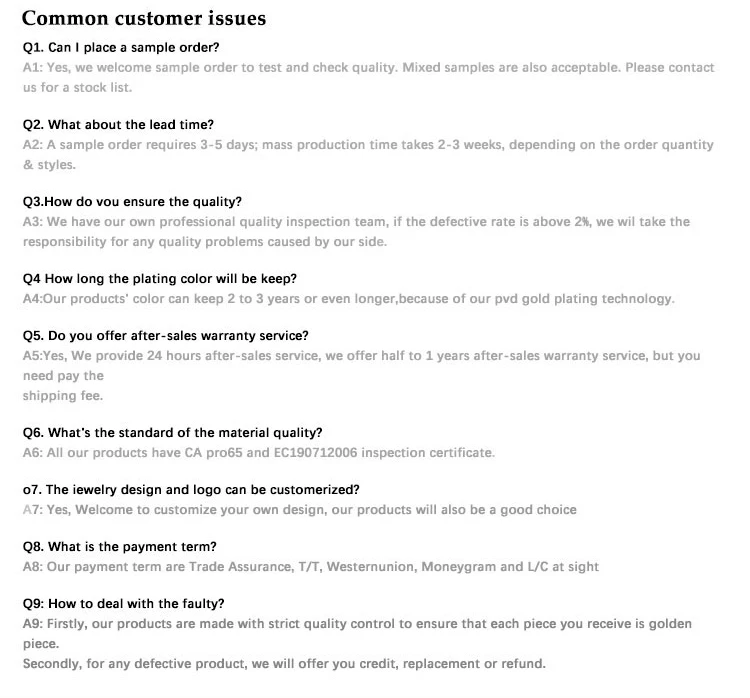Click answer A4 about pvd gold plating

[x=348, y=298]
